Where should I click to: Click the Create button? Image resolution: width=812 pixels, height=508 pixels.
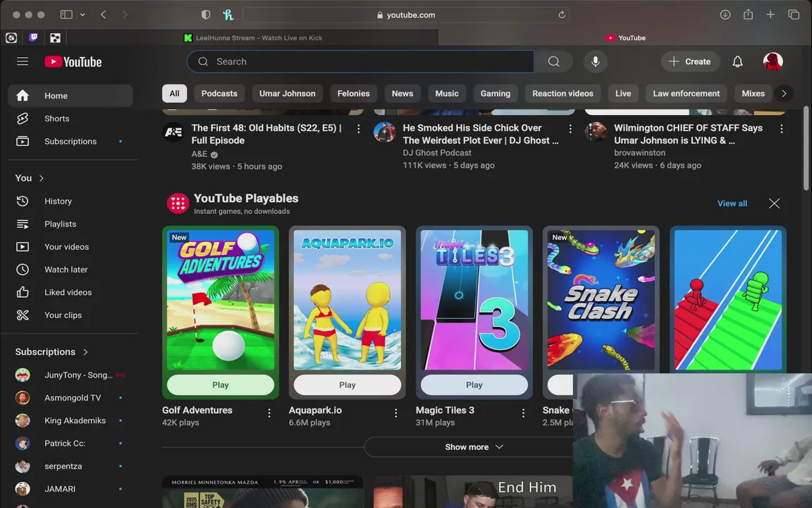(x=690, y=61)
